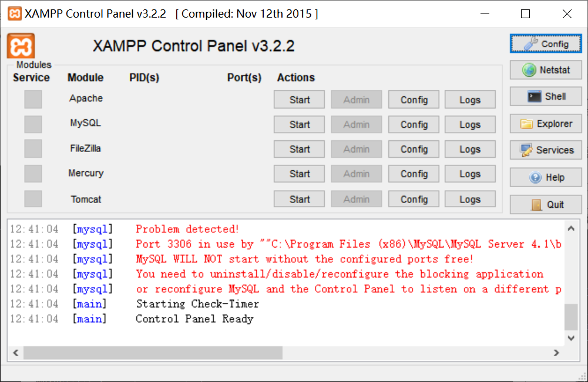
Task: Toggle the Tomcat service checkbox
Action: tap(33, 198)
